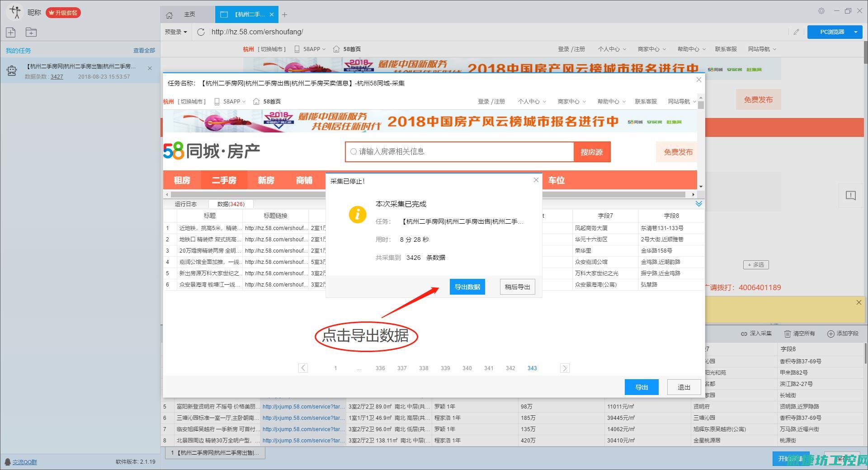Click 清空所有 trash toolbar item

(x=799, y=334)
